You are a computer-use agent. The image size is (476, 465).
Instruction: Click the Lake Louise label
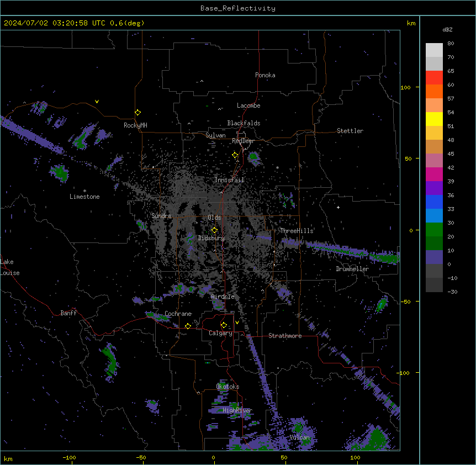10,267
